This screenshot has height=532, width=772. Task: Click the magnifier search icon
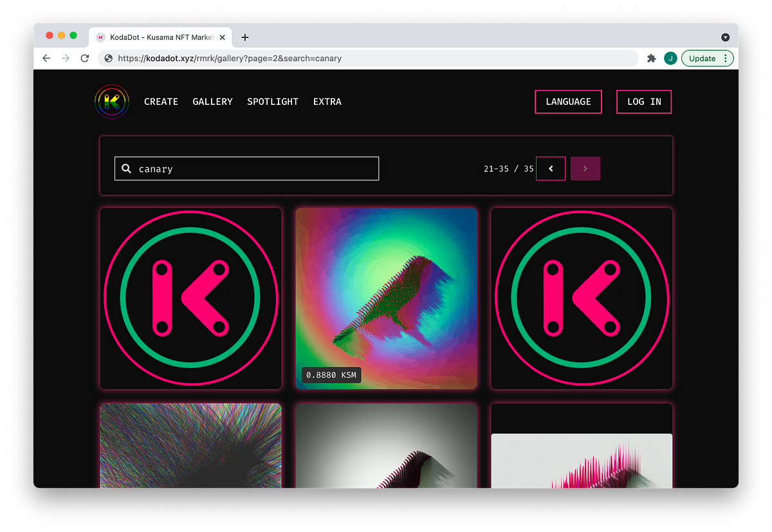click(127, 169)
